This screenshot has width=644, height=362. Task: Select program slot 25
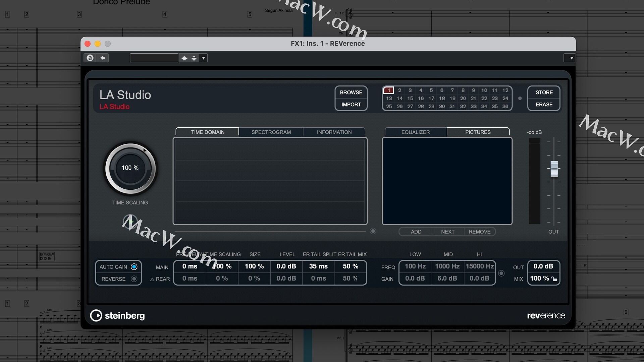[x=389, y=106]
